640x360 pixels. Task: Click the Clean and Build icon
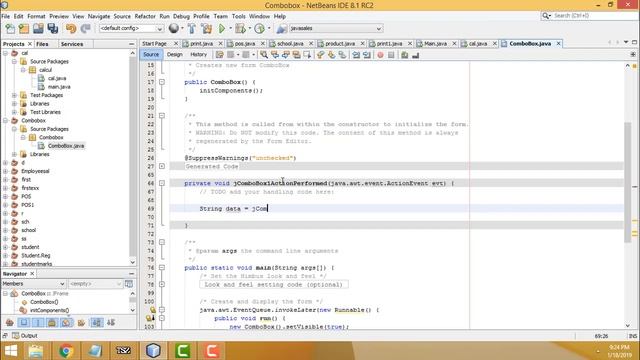pos(207,28)
